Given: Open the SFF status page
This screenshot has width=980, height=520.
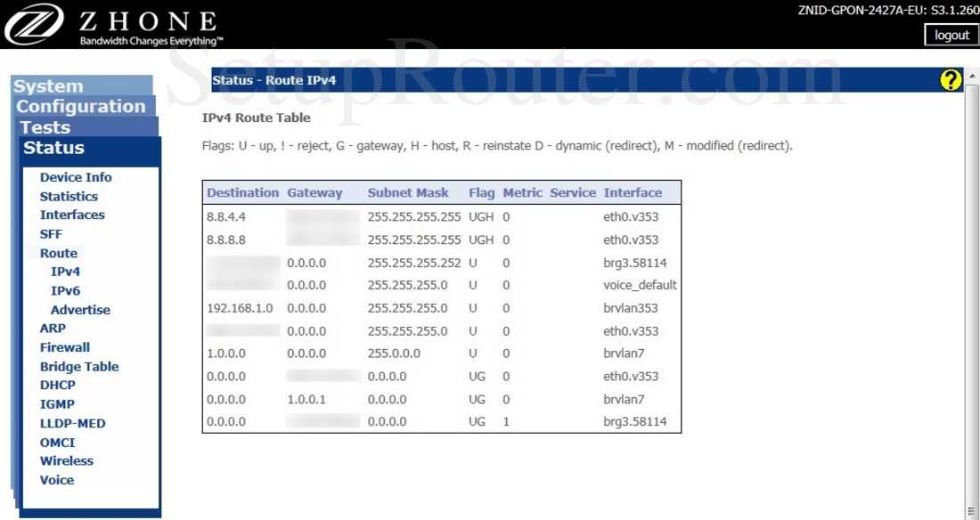Looking at the screenshot, I should (51, 233).
